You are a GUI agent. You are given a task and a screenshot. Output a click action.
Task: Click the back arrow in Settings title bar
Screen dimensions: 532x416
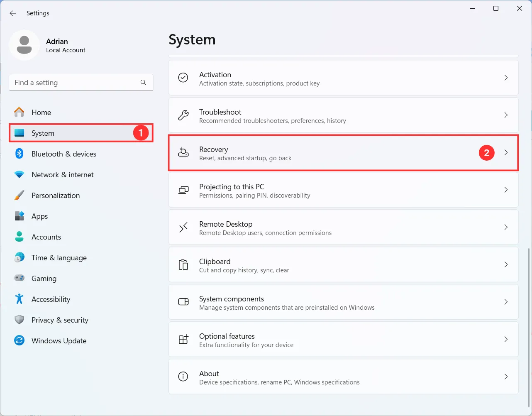(13, 13)
